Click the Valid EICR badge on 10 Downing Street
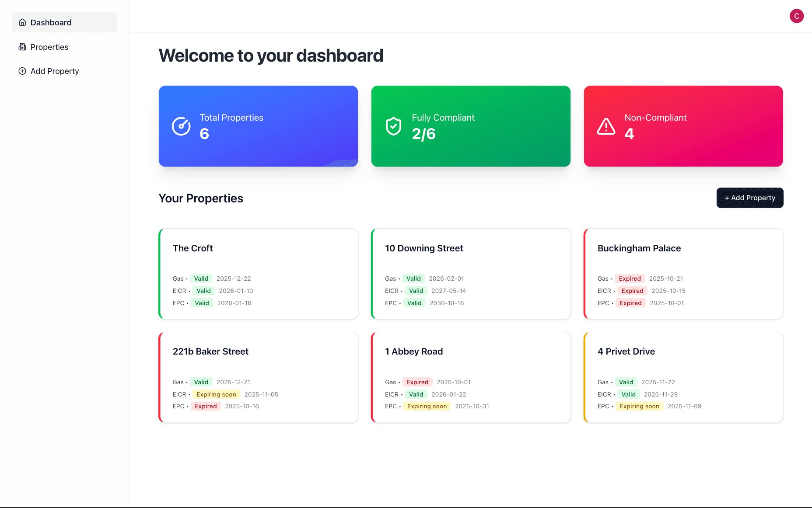The image size is (812, 508). click(x=415, y=291)
